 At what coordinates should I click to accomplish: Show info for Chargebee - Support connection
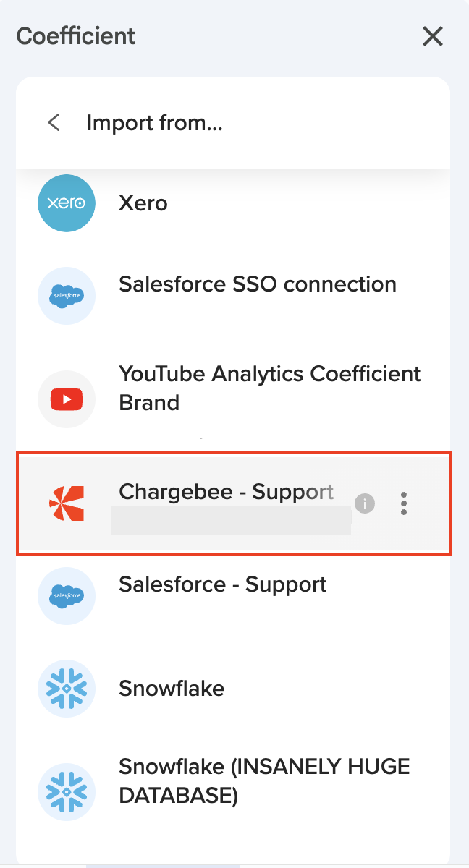pyautogui.click(x=365, y=503)
